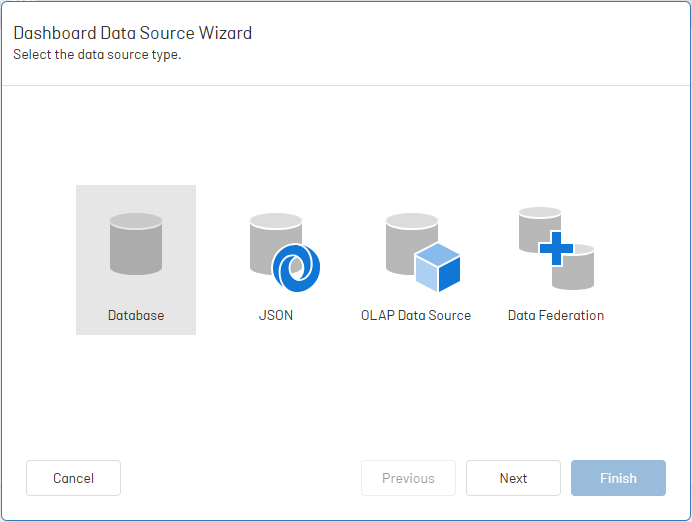
Task: Go to the Next wizard step
Action: pyautogui.click(x=513, y=478)
